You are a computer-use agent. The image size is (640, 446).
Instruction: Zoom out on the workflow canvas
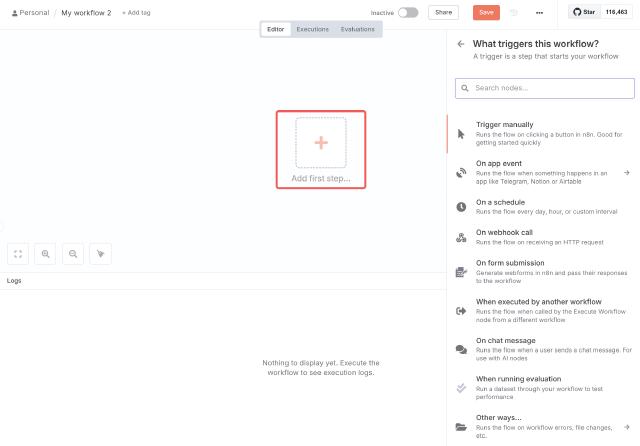[73, 254]
